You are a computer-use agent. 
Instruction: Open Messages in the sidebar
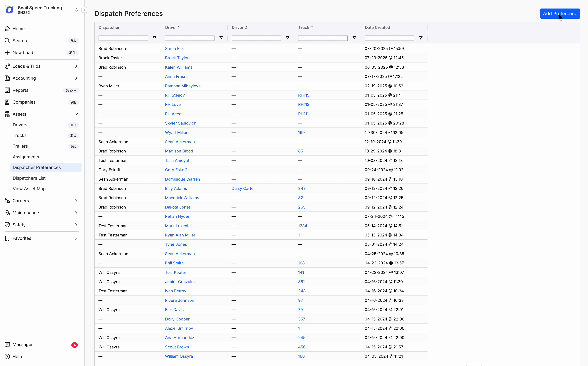click(x=42, y=345)
